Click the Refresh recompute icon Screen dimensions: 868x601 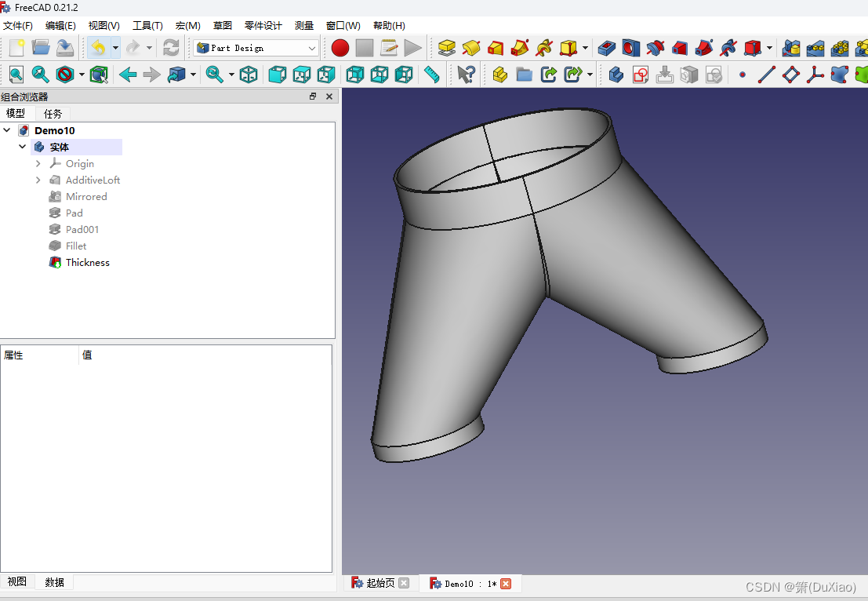pos(171,48)
